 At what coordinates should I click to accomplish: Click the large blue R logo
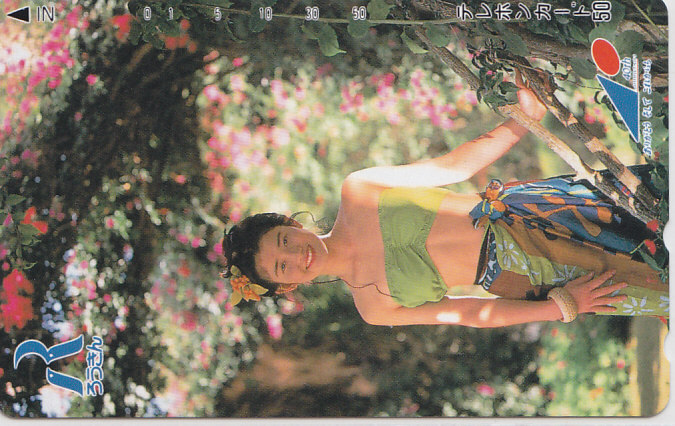pyautogui.click(x=49, y=365)
